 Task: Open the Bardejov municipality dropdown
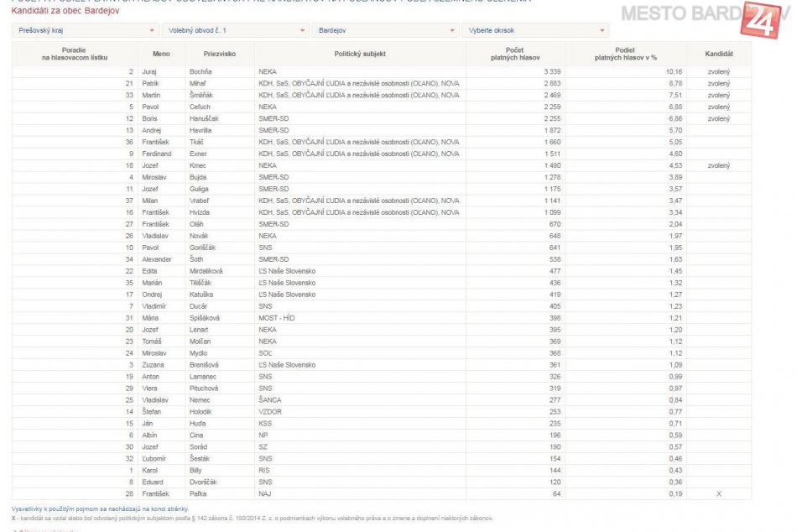point(383,30)
